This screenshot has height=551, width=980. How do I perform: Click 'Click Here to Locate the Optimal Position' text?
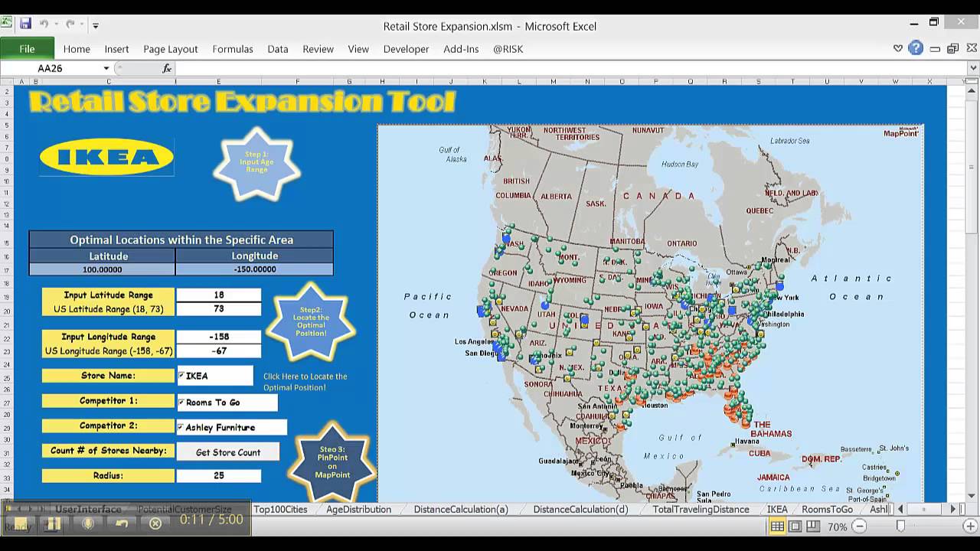[x=305, y=382]
